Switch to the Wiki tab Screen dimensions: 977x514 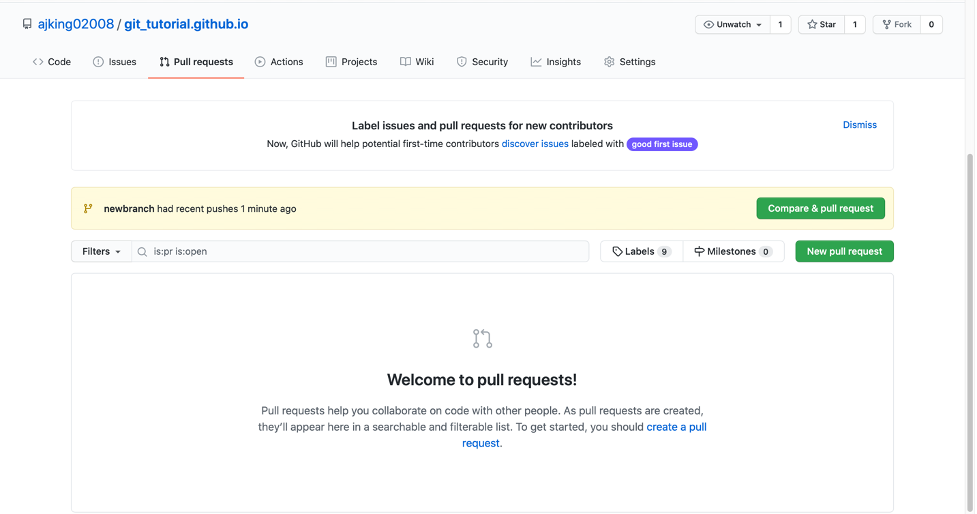417,62
